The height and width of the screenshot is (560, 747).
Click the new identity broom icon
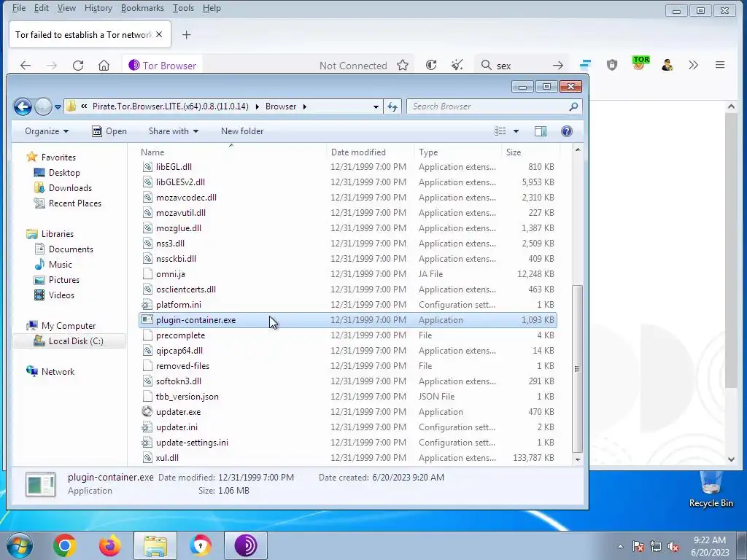tap(457, 65)
